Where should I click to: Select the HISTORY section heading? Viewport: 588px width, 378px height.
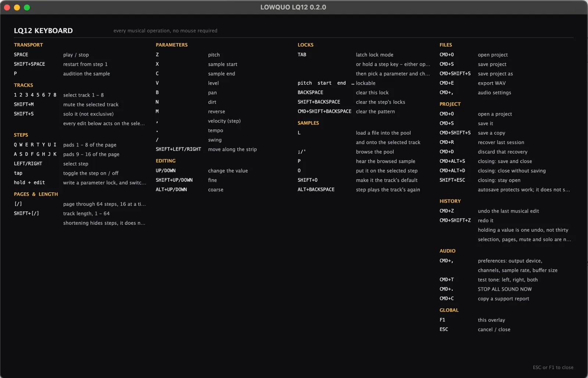[x=450, y=201]
